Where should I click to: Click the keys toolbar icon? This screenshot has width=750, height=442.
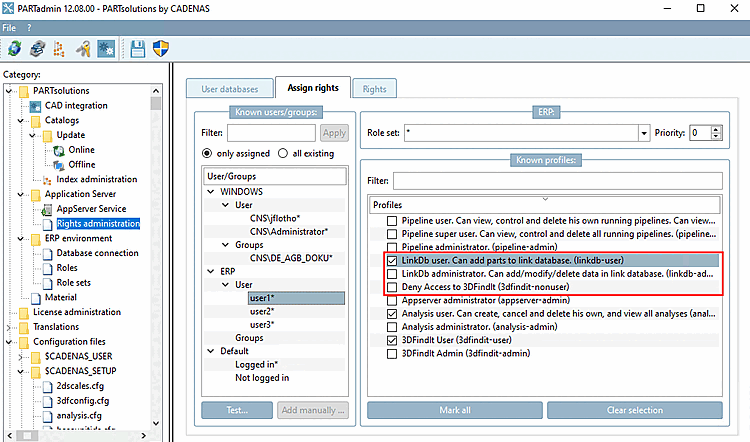pyautogui.click(x=83, y=48)
